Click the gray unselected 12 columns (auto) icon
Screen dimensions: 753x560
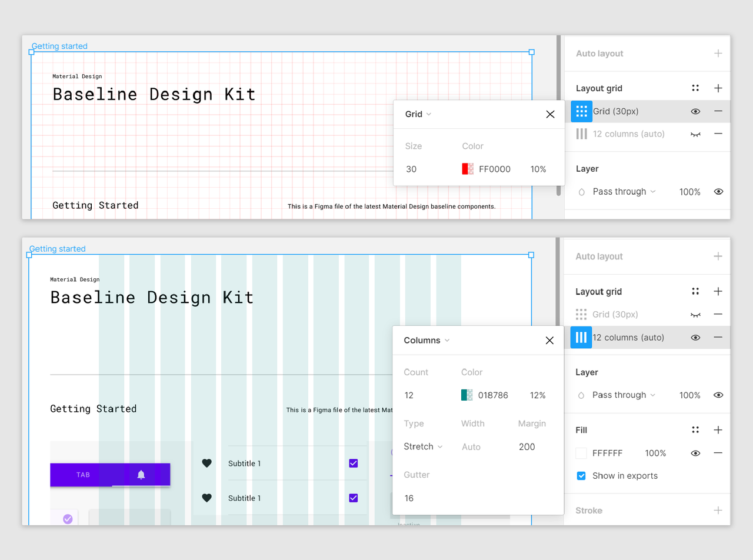point(581,134)
